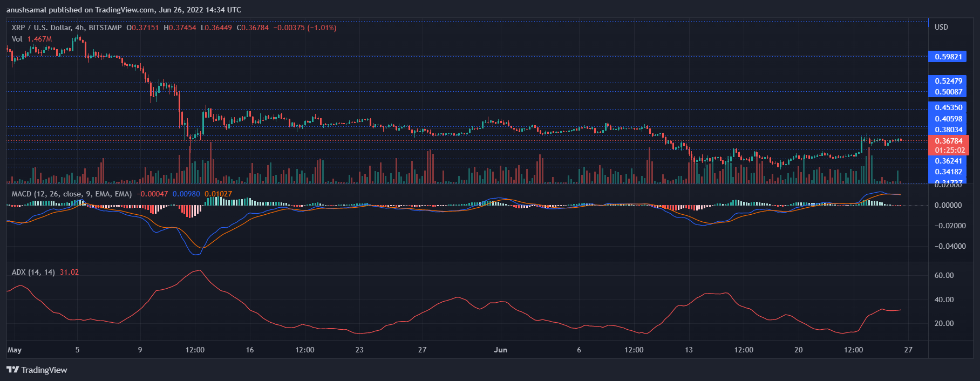Click date '5' on the time axis
The image size is (980, 381).
77,350
